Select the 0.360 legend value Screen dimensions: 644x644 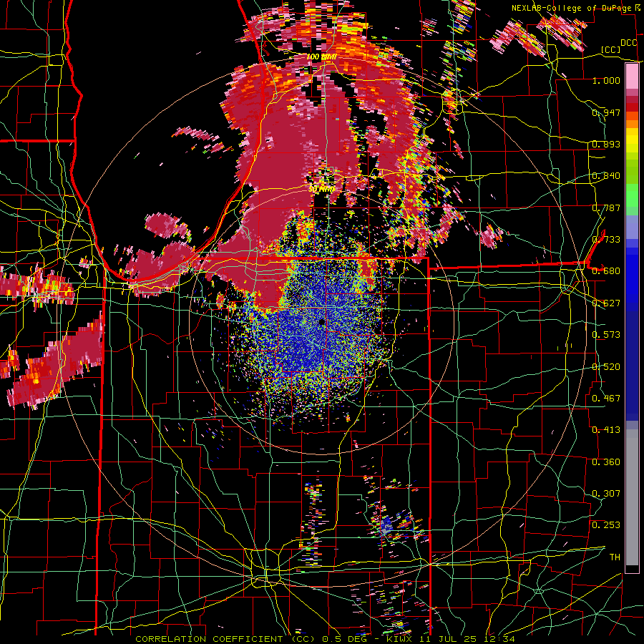click(606, 462)
